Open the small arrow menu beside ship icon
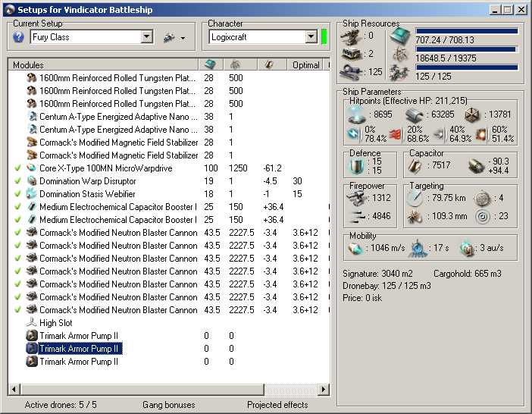Image resolution: width=532 pixels, height=414 pixels. [x=183, y=38]
